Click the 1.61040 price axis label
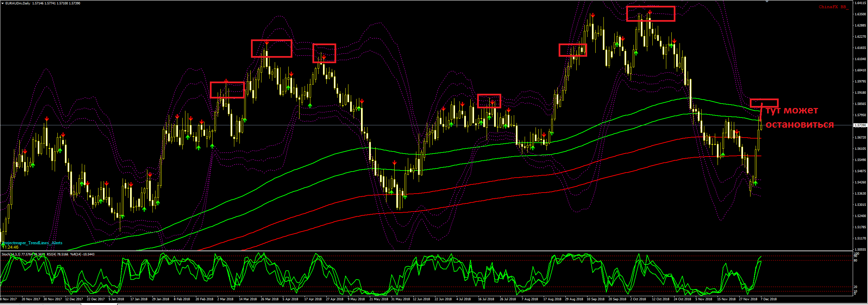The height and width of the screenshot is (305, 868). point(860,59)
